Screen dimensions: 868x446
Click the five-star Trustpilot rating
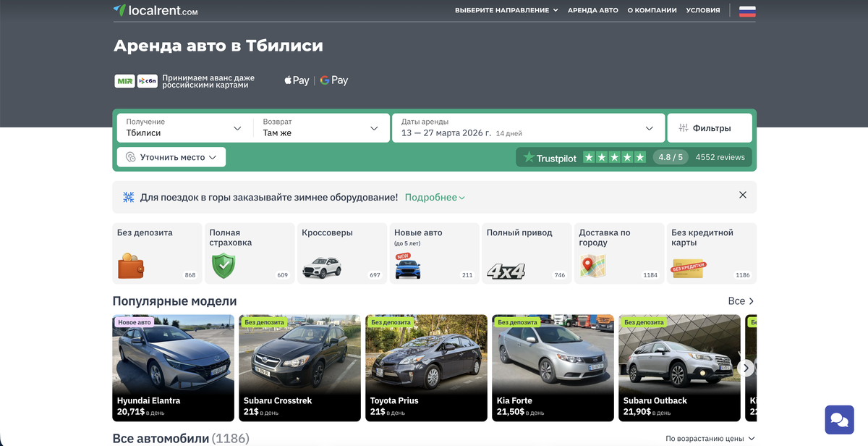[x=615, y=157]
